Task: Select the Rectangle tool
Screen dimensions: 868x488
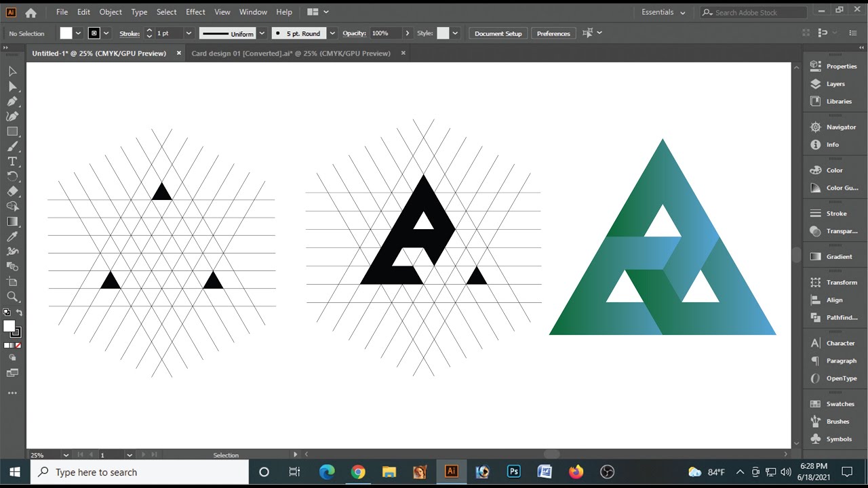Action: pyautogui.click(x=12, y=131)
